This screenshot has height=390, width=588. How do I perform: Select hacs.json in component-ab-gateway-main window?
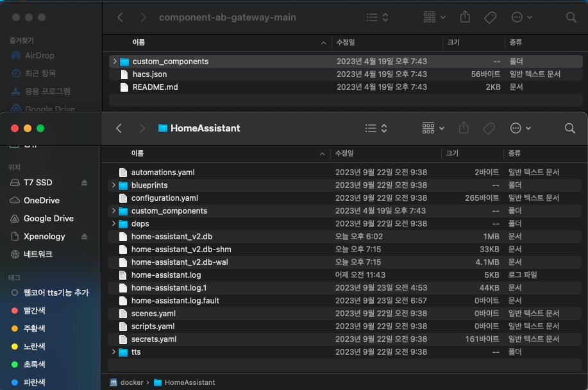[x=346, y=74]
